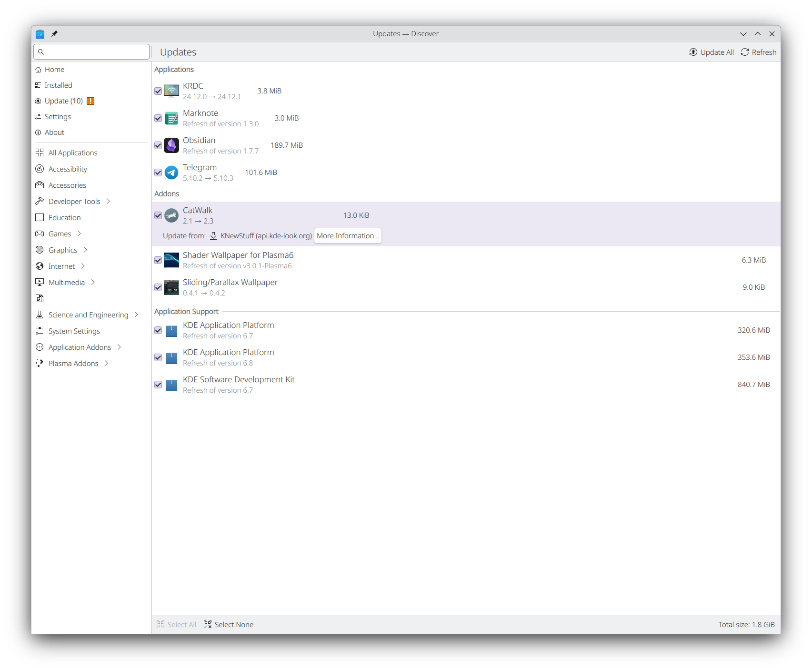Click the Marknote app icon

pyautogui.click(x=171, y=118)
